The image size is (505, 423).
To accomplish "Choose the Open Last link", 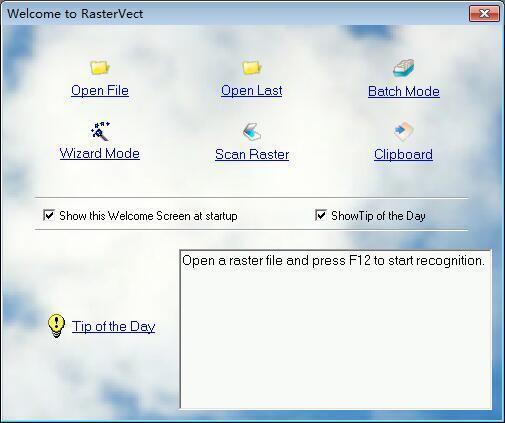I will click(252, 91).
